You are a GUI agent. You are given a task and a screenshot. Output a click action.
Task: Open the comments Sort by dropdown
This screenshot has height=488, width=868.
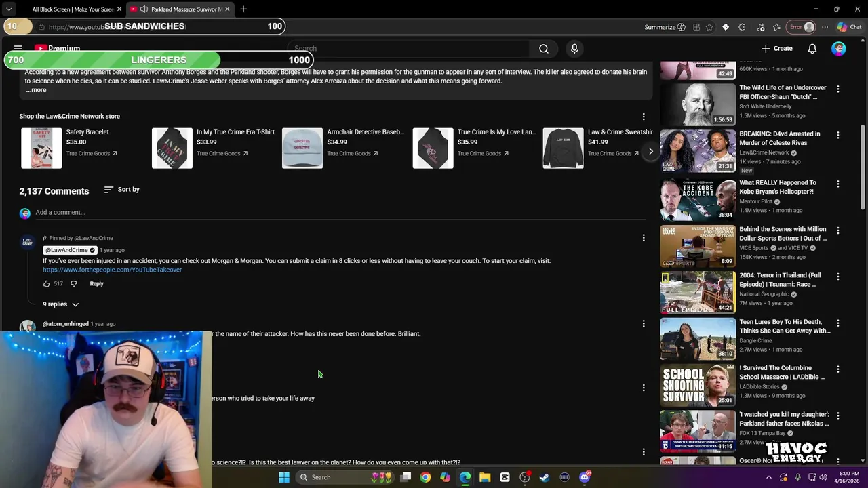click(122, 190)
